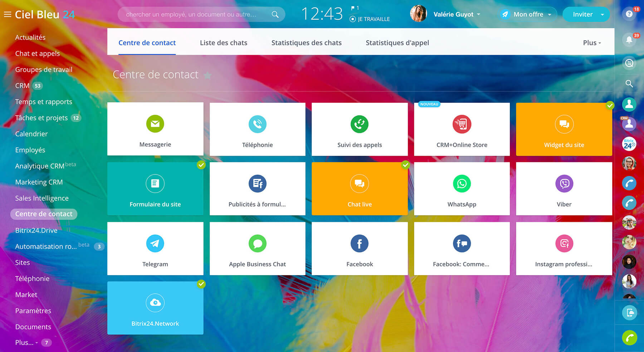Open Facebook: Commentaires tile
The width and height of the screenshot is (644, 352).
462,248
